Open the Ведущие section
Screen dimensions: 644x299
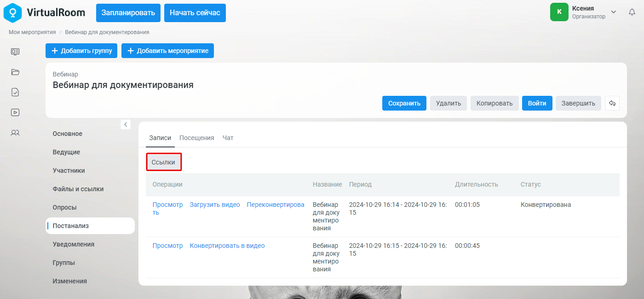pos(90,152)
